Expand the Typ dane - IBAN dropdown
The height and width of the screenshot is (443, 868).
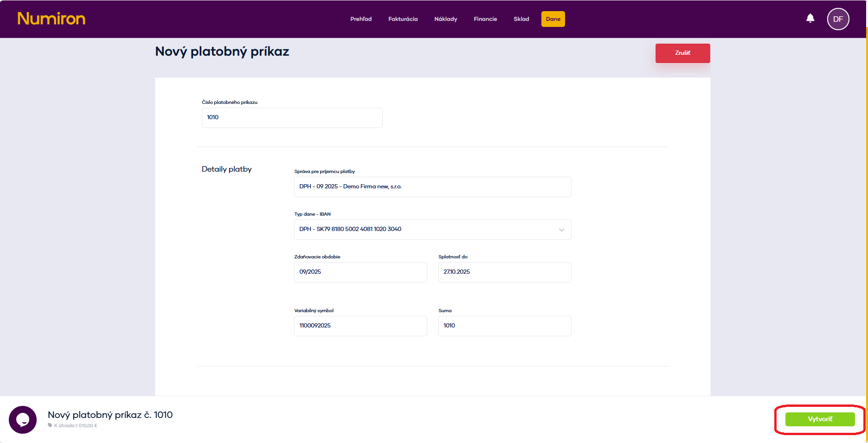click(x=432, y=230)
